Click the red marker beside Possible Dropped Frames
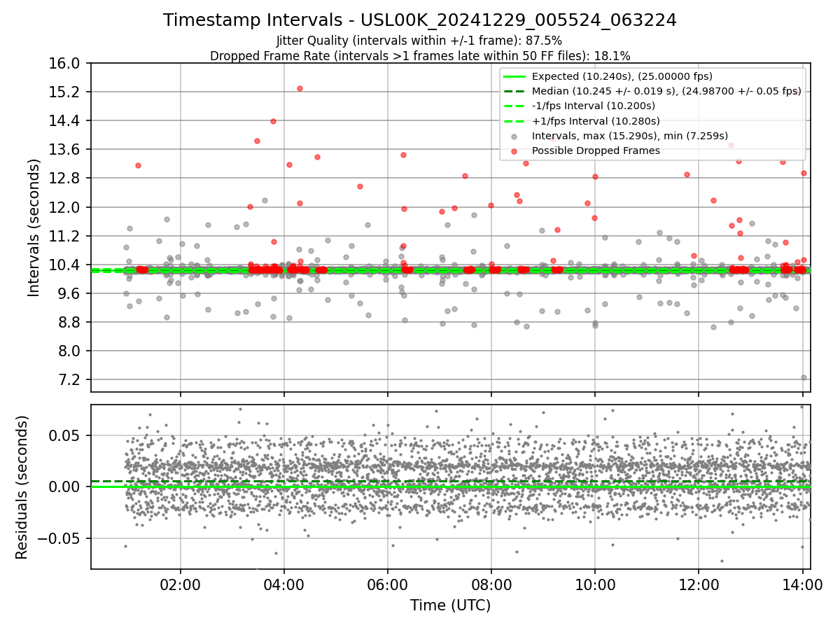Screen dimensions: 840x630 (x=514, y=150)
